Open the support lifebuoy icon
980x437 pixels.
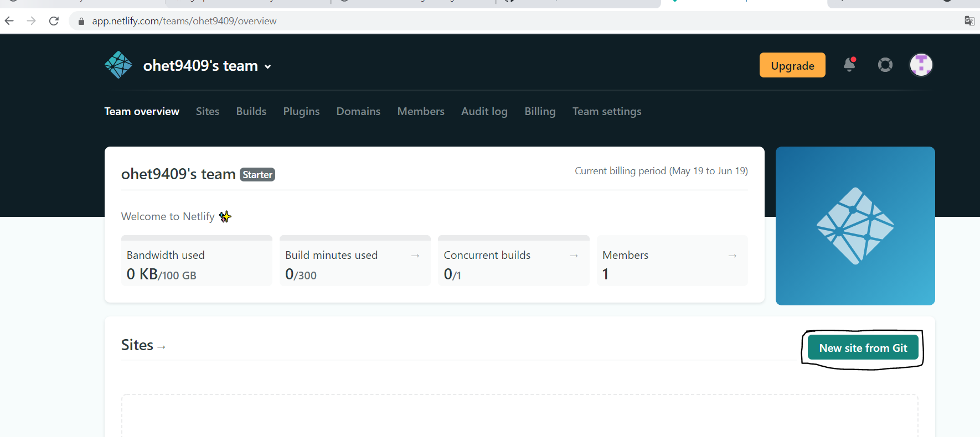click(885, 65)
